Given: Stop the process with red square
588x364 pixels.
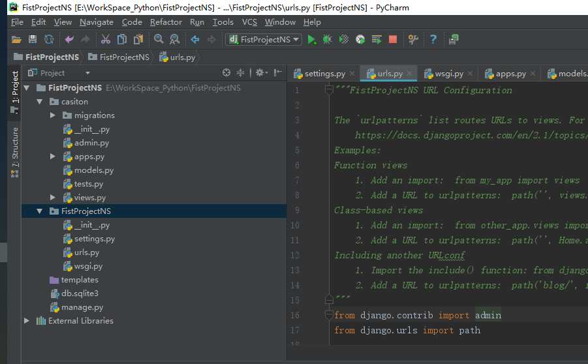Looking at the screenshot, I should (x=393, y=39).
